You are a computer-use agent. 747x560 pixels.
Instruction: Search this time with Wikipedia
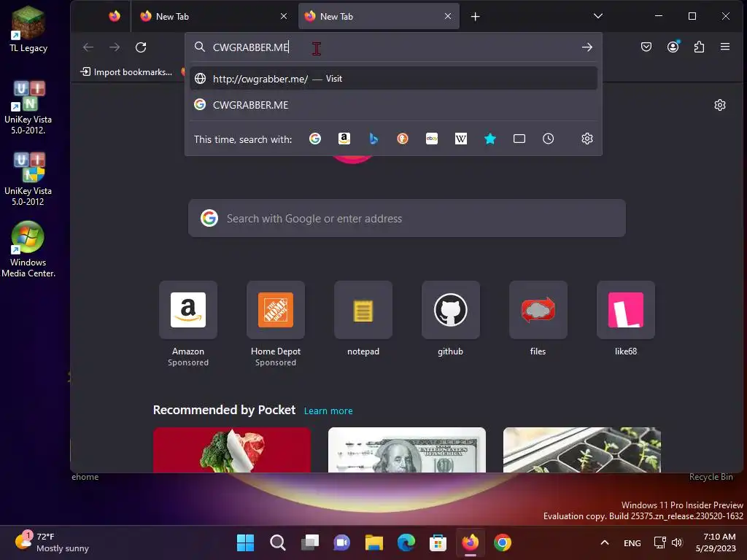(461, 139)
